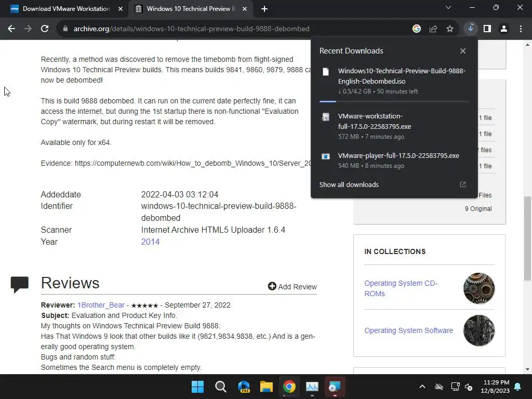Open the Google icon in address bar
The height and width of the screenshot is (399, 532).
[416, 29]
